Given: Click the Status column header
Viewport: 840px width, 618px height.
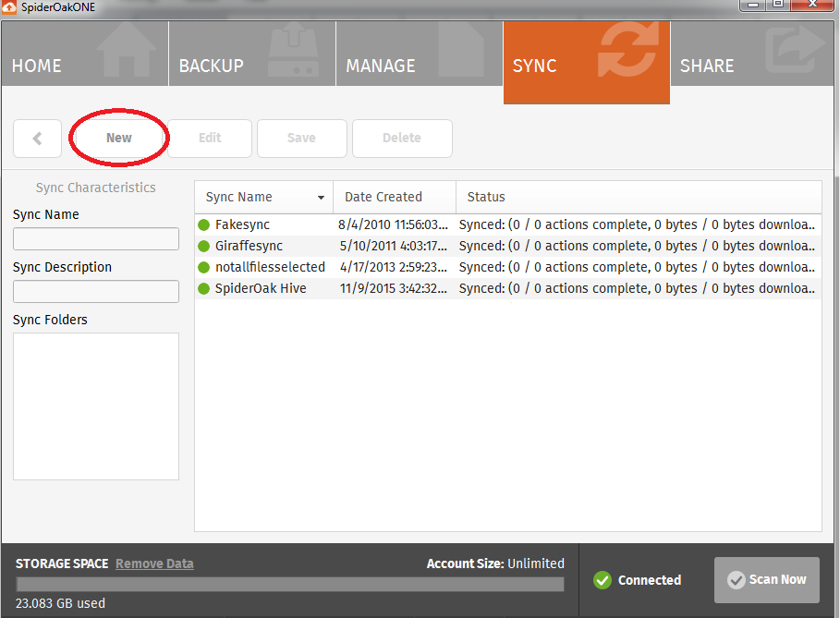Looking at the screenshot, I should 639,197.
